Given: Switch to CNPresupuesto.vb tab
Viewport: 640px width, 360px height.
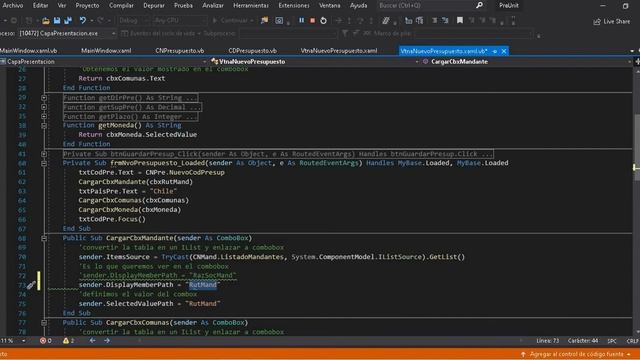Looking at the screenshot, I should pyautogui.click(x=180, y=51).
